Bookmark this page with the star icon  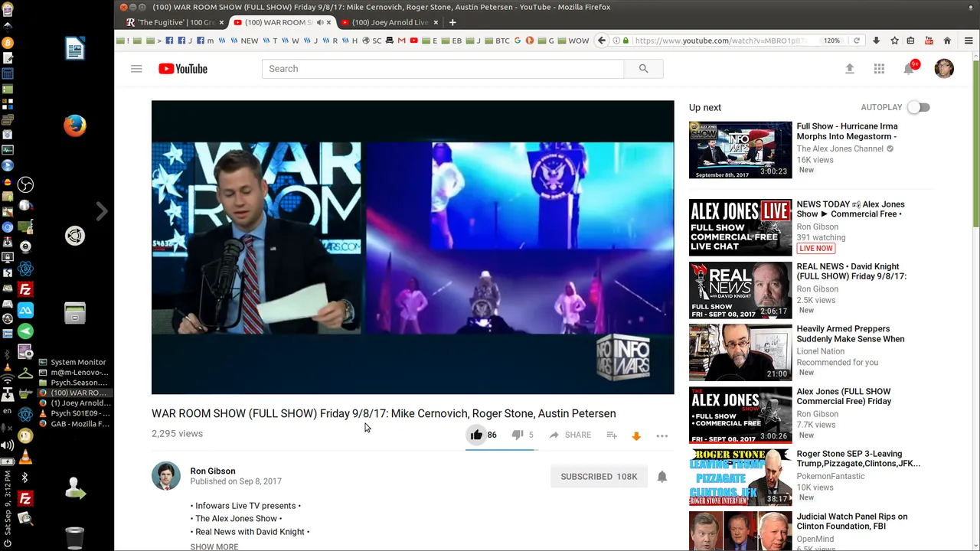(x=893, y=41)
